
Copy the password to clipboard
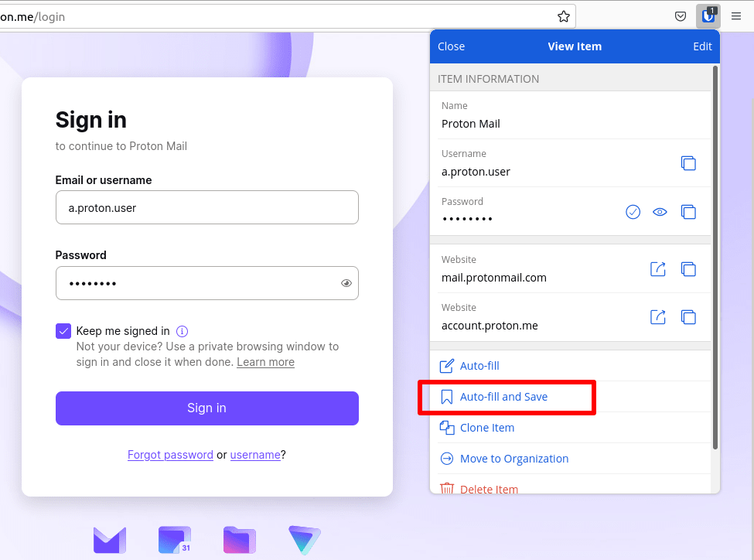coord(688,212)
